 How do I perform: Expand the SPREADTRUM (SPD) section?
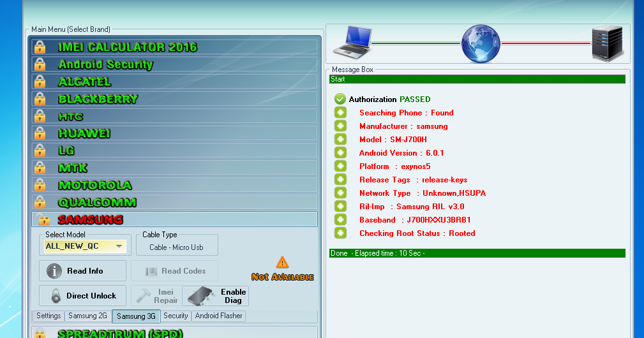174,333
